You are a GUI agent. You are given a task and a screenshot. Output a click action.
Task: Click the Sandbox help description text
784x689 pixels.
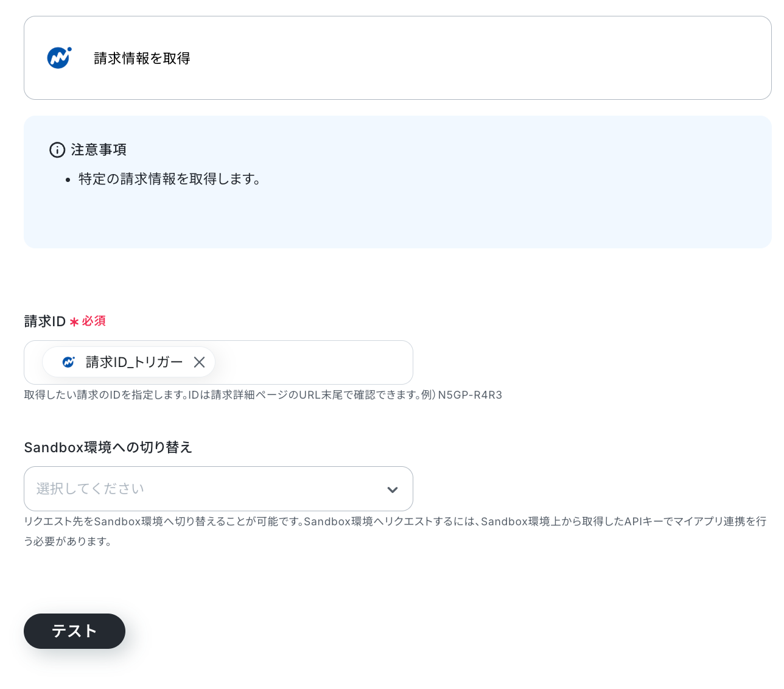pos(395,531)
